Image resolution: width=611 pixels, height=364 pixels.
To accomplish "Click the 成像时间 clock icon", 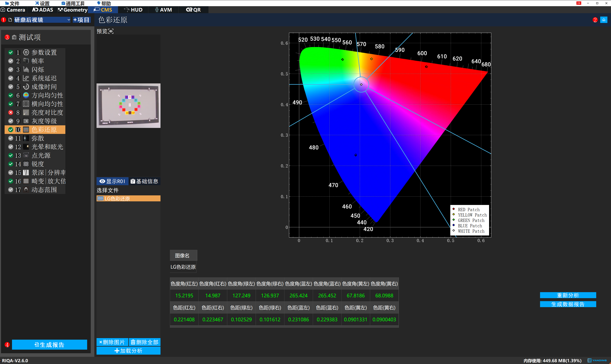I will [x=26, y=87].
